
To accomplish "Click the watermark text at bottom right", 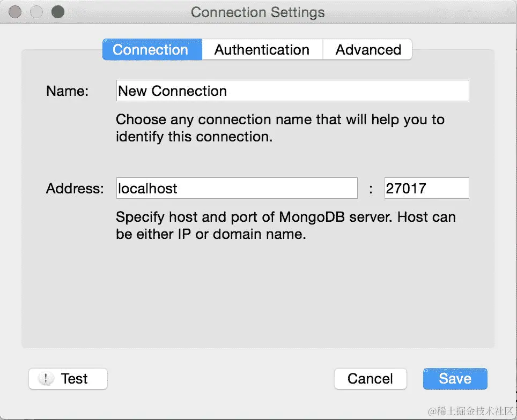I will (470, 411).
